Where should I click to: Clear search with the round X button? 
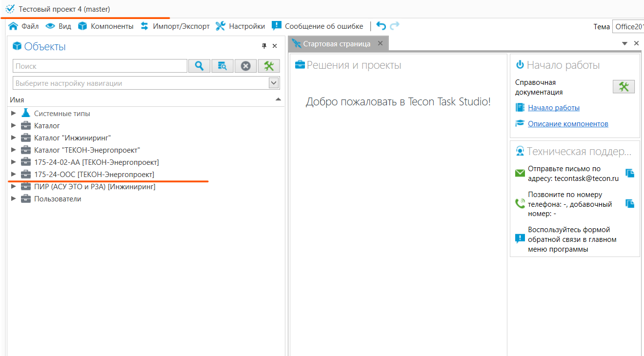point(245,66)
